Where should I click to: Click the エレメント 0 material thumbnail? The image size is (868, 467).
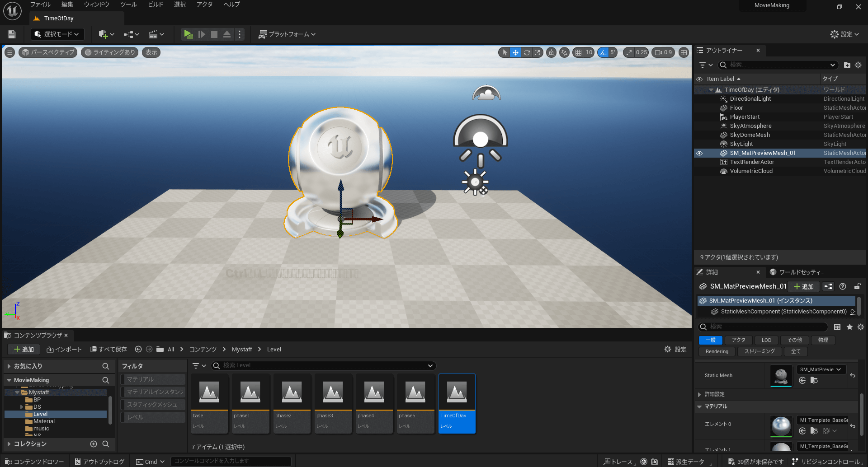[x=781, y=426]
